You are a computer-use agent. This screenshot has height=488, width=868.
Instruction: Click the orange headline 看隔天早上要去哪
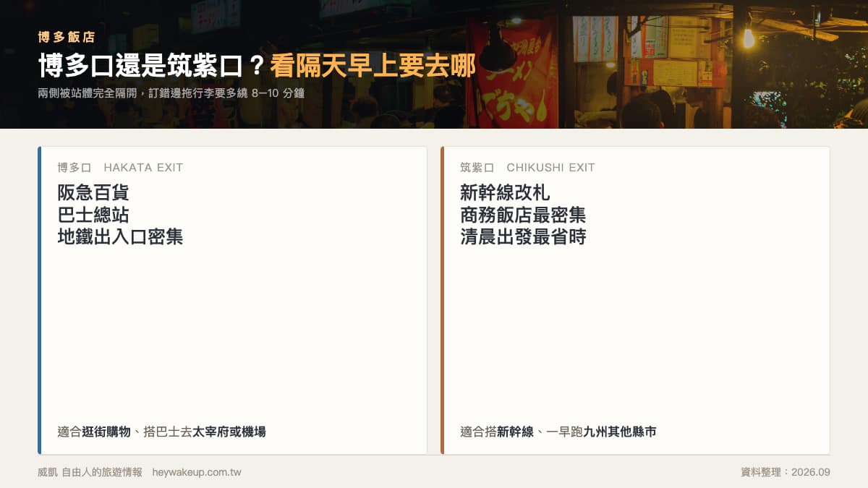tap(373, 67)
